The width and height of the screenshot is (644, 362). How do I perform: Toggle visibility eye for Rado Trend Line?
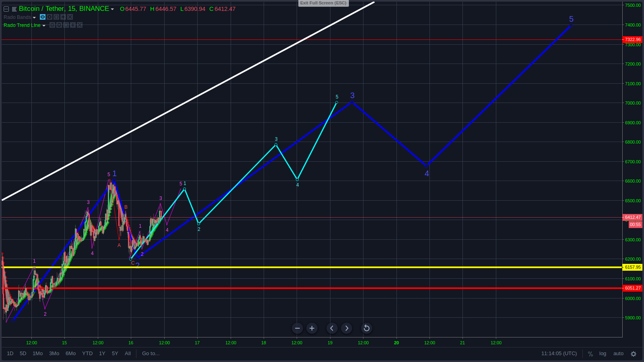[52, 25]
